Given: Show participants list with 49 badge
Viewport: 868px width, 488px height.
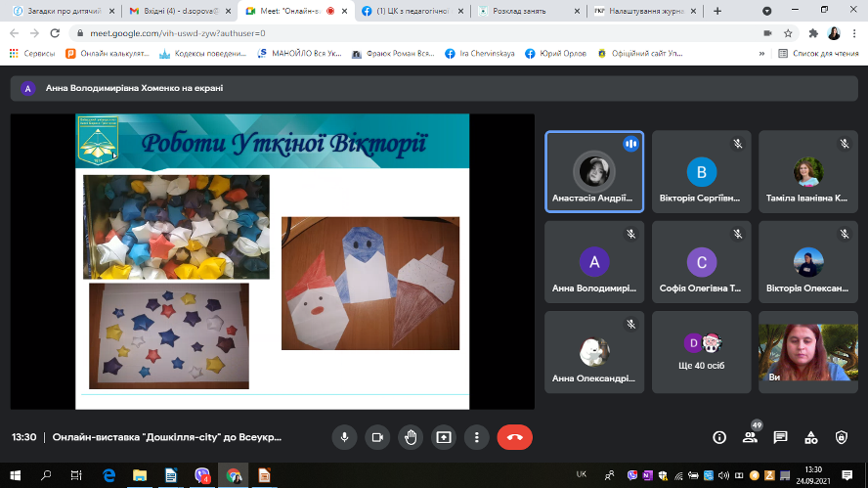Looking at the screenshot, I should [x=750, y=437].
